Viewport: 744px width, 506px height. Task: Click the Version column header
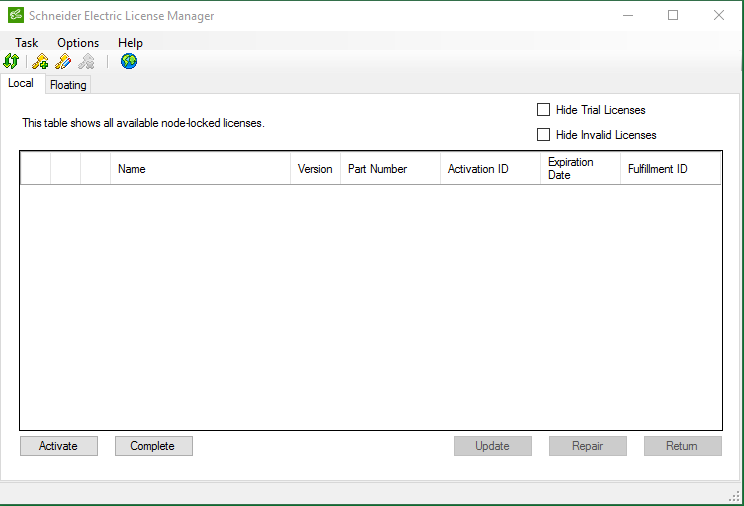(x=315, y=169)
